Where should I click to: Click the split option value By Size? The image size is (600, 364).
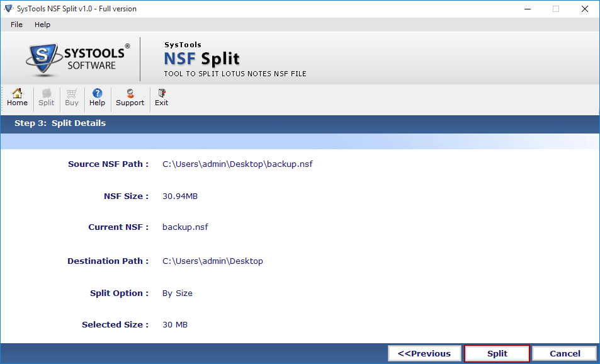point(177,293)
